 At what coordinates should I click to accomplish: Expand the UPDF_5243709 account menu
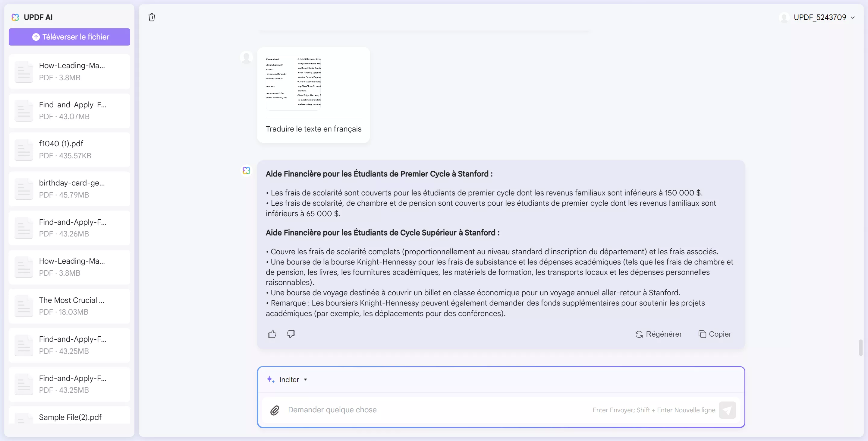click(x=853, y=17)
